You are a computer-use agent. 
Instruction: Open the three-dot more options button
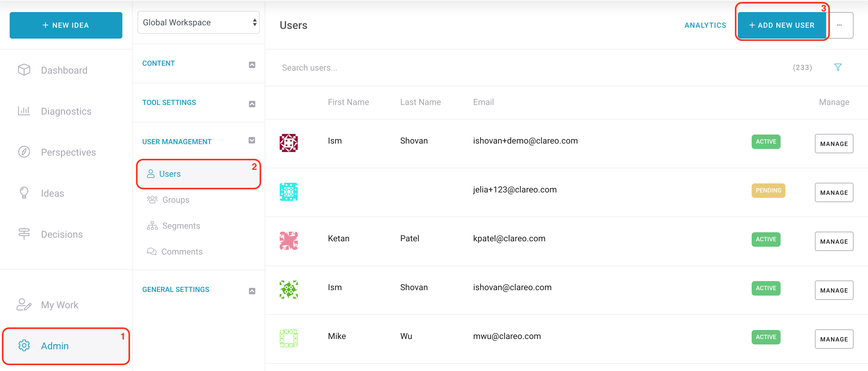click(x=839, y=25)
